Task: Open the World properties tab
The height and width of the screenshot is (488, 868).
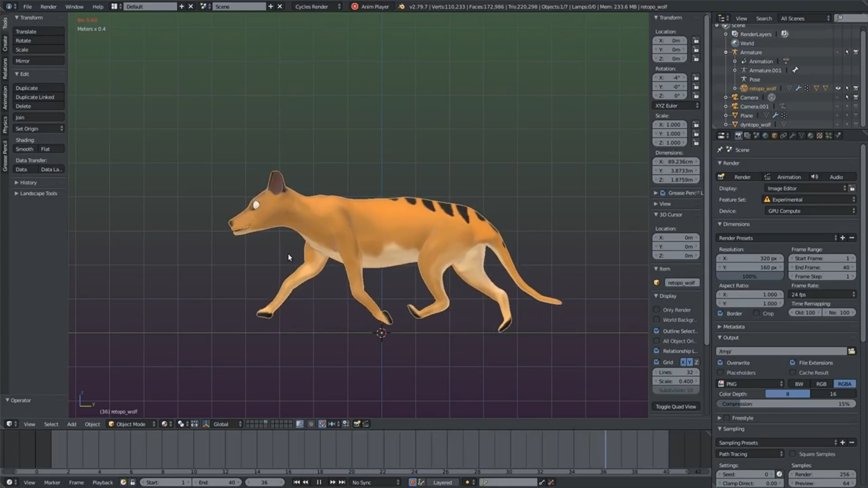Action: click(765, 136)
